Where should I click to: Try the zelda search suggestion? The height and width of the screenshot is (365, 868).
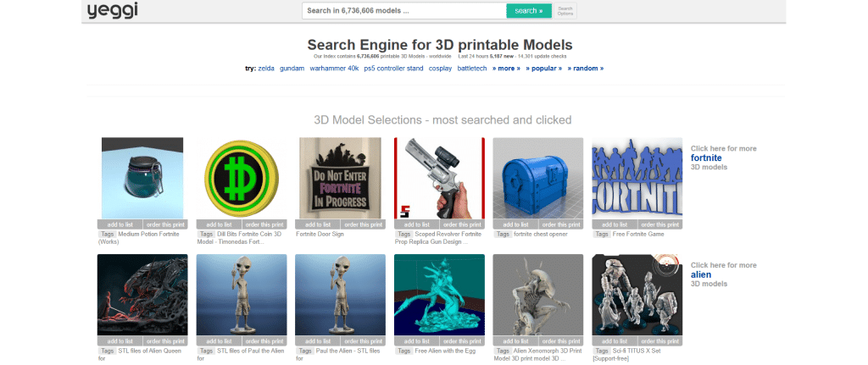point(266,69)
